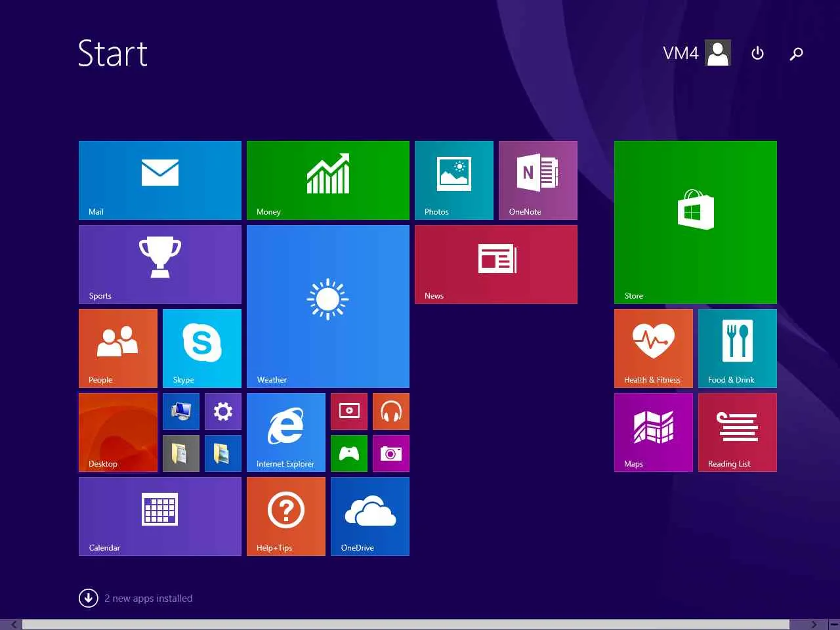Open the green Games controller tile
840x630 pixels.
pos(349,453)
